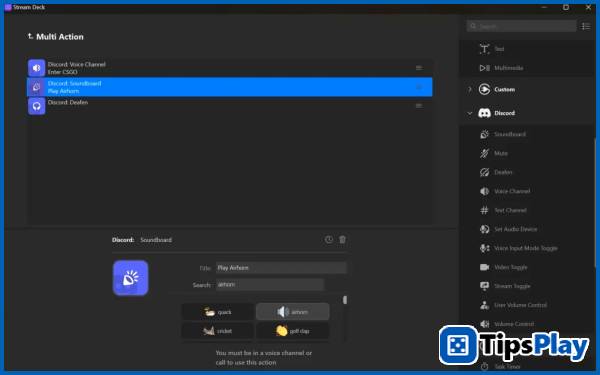The width and height of the screenshot is (600, 375).
Task: Click the Deafen action's headphone icon
Action: tap(36, 106)
